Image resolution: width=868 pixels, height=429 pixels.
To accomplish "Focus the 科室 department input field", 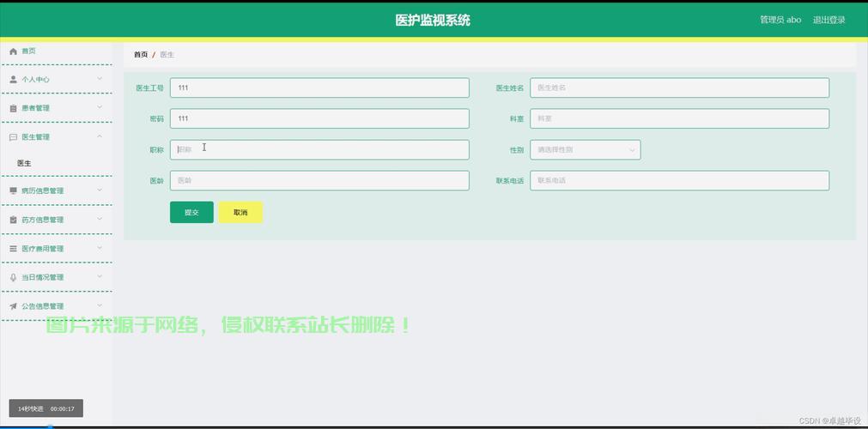I will pos(679,118).
